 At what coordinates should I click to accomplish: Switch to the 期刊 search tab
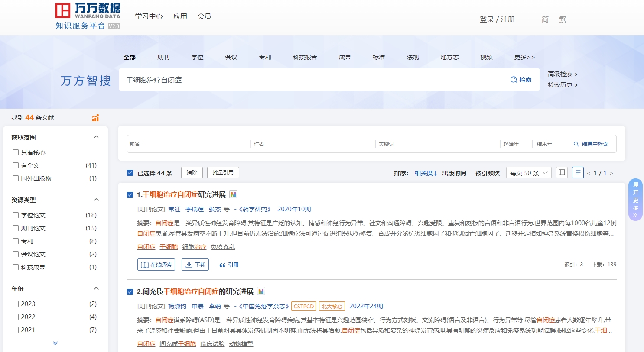tap(163, 57)
